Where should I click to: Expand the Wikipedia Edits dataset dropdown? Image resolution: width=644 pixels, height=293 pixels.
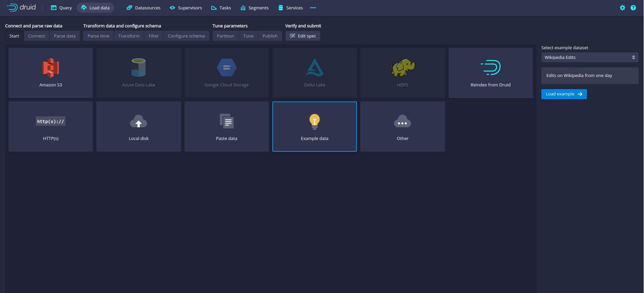(590, 57)
